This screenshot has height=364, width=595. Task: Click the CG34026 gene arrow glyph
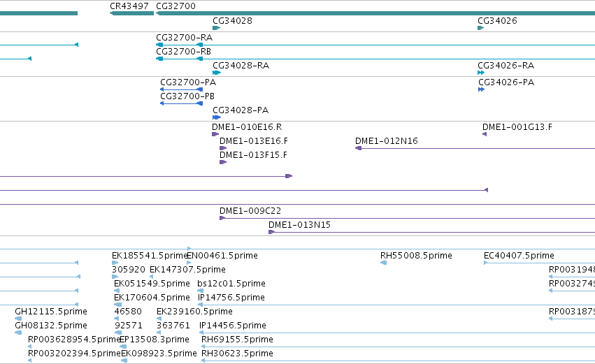click(481, 28)
